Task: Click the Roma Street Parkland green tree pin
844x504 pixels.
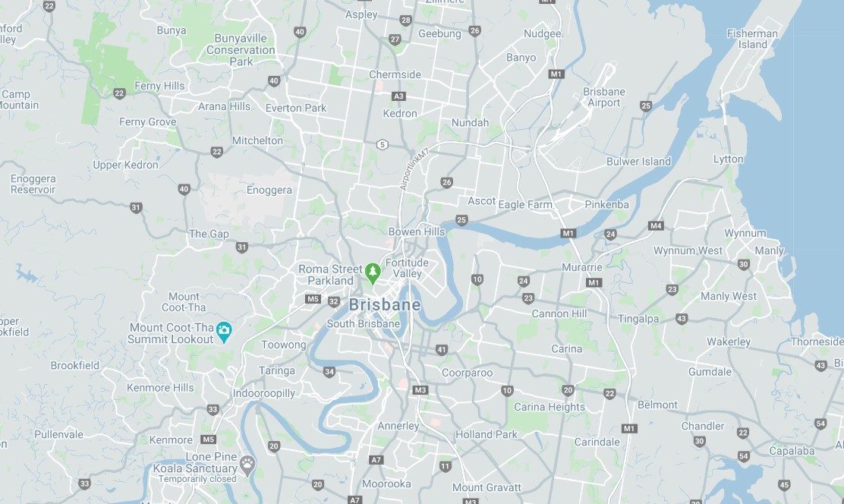Action: [x=373, y=273]
